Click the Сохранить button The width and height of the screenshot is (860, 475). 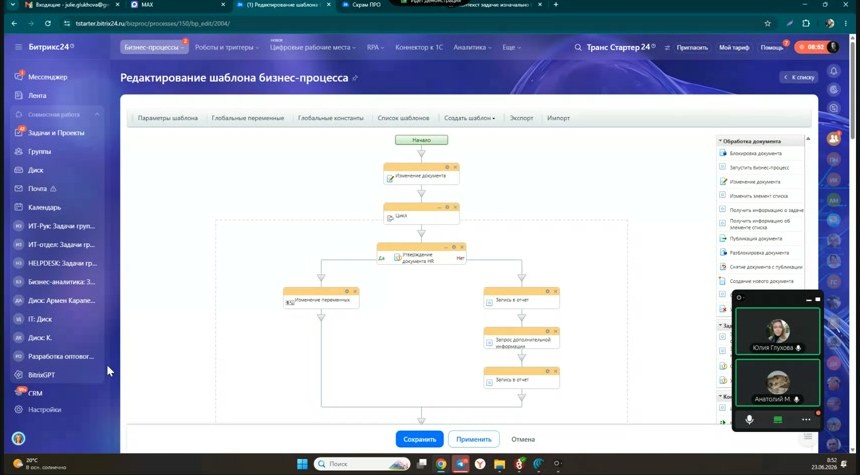tap(420, 439)
